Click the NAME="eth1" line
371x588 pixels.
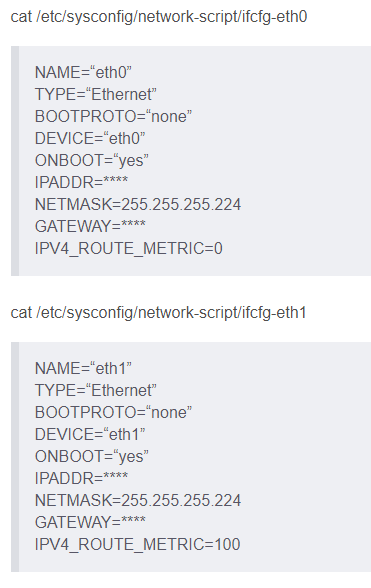coord(83,368)
